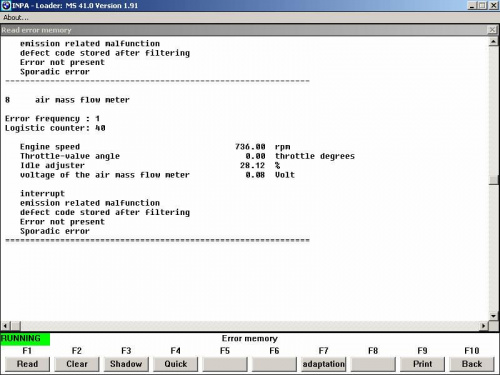The image size is (500, 375).
Task: Click the 'Throttle-valve angle' row label
Action: (x=70, y=156)
